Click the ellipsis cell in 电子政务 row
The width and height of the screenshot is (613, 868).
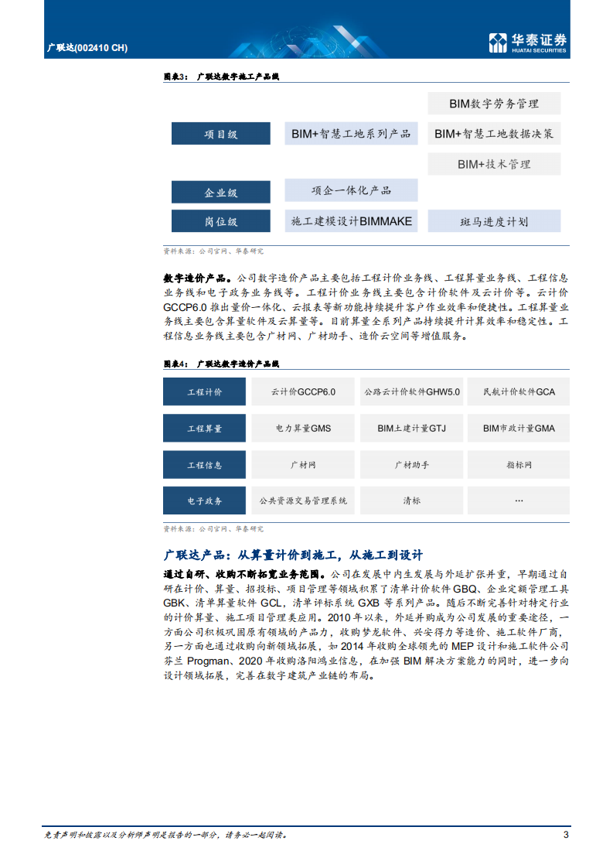click(519, 501)
